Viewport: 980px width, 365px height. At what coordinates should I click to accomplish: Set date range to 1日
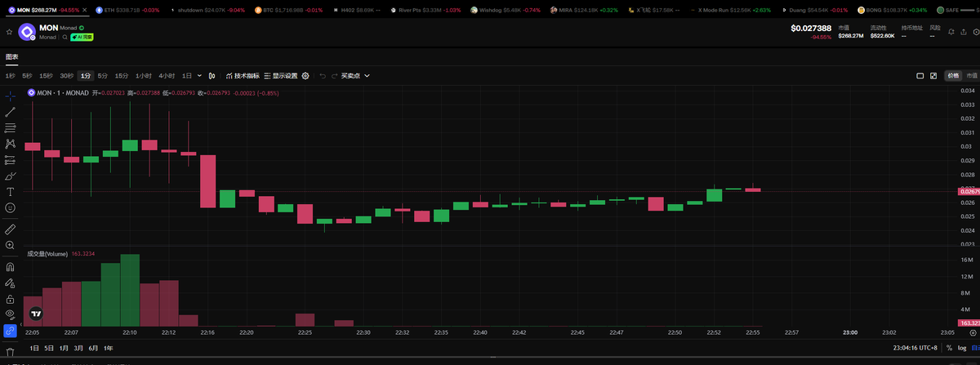[x=33, y=348]
